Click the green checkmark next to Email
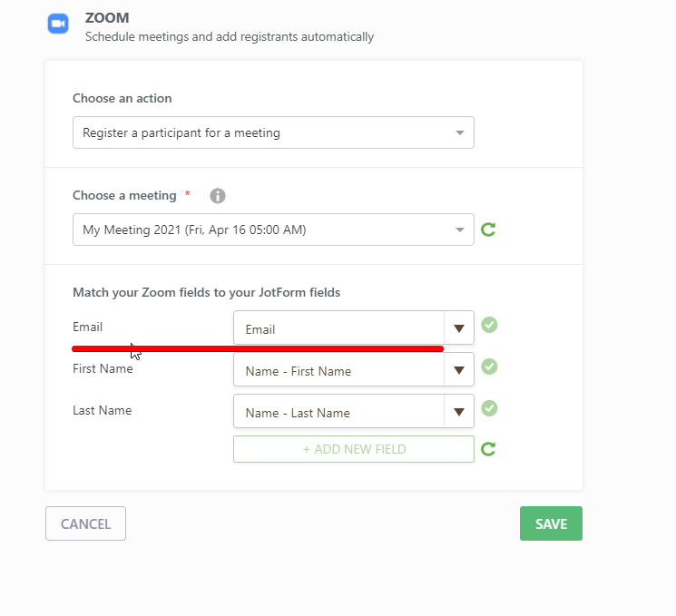676x616 pixels. click(x=489, y=325)
